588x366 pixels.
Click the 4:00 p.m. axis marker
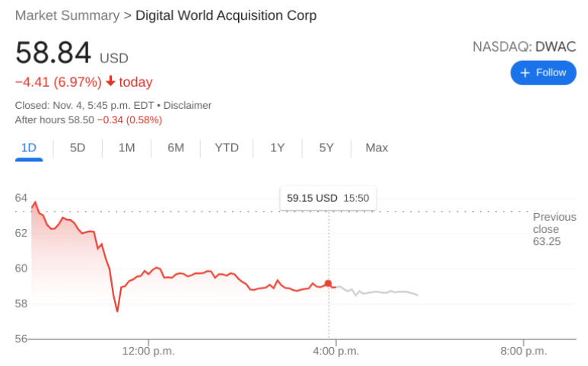point(335,351)
